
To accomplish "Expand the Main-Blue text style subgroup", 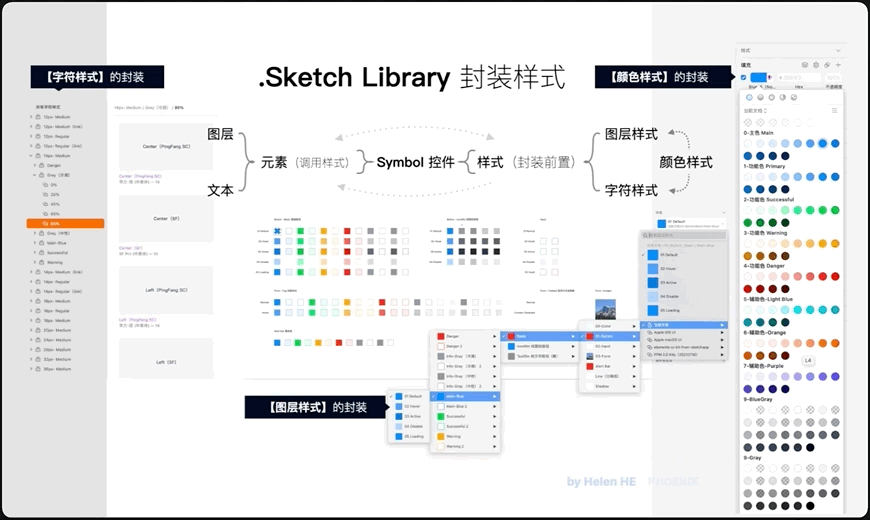I will click(34, 243).
